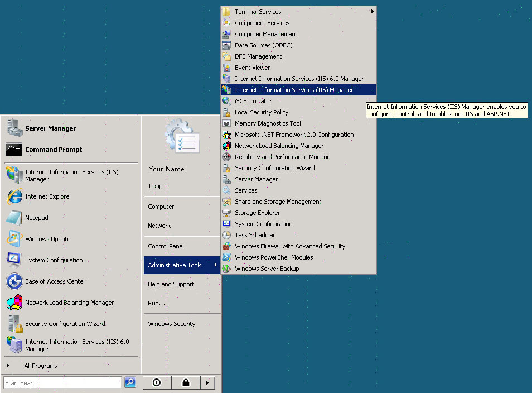This screenshot has width=532, height=393.
Task: Open Computer from right pane
Action: 182,207
